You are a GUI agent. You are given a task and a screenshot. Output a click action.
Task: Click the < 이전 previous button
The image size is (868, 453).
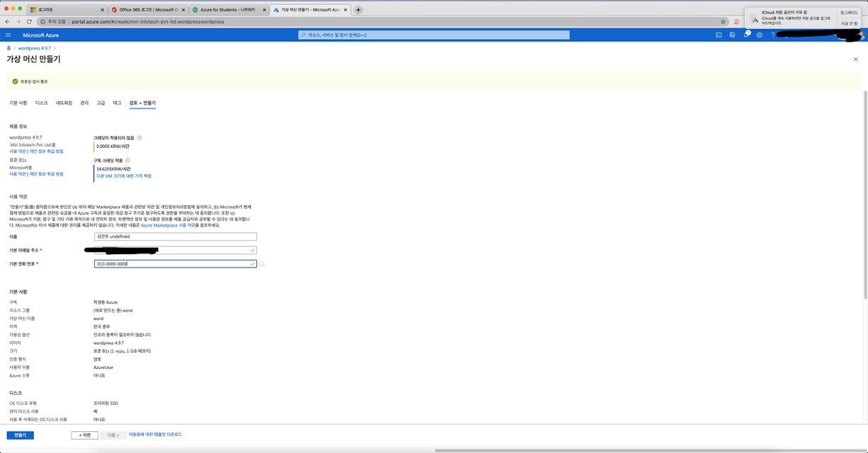85,435
